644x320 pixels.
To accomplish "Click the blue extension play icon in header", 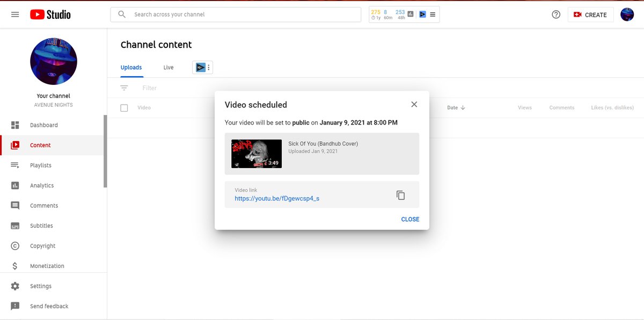I will [x=422, y=14].
